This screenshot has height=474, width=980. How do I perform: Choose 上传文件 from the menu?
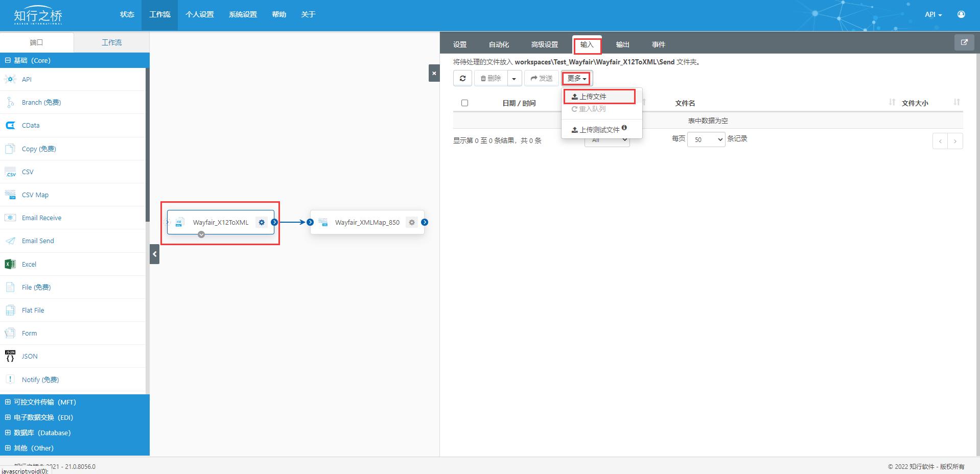pyautogui.click(x=594, y=96)
